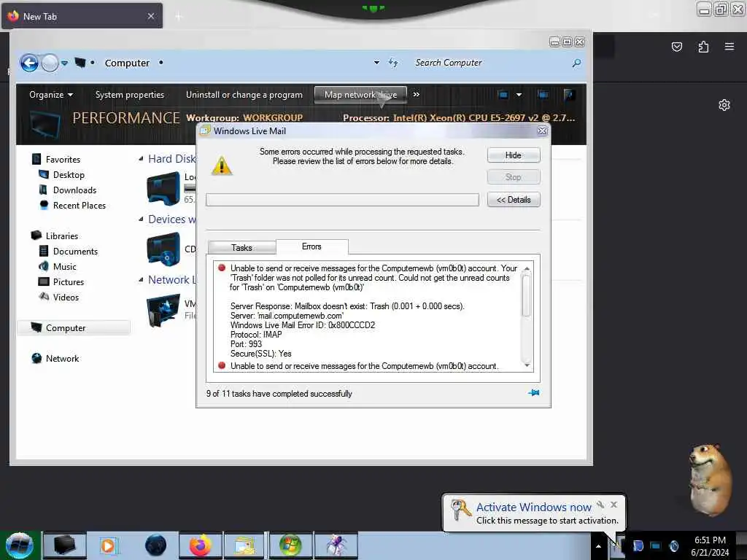Toggle the preview pane icon

[x=543, y=94]
